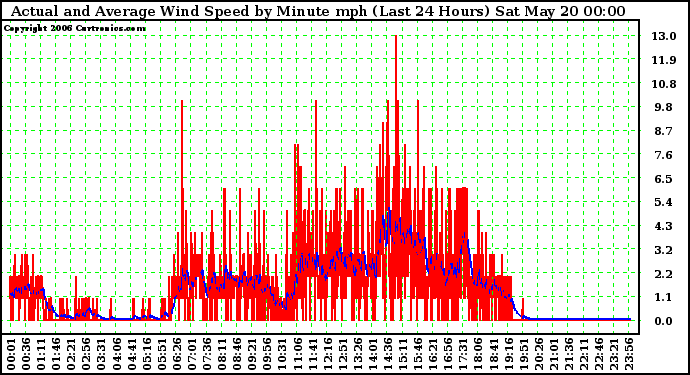This screenshot has width=690, height=375.
Task: Select the 5.4 y-axis value
Action: coord(664,202)
